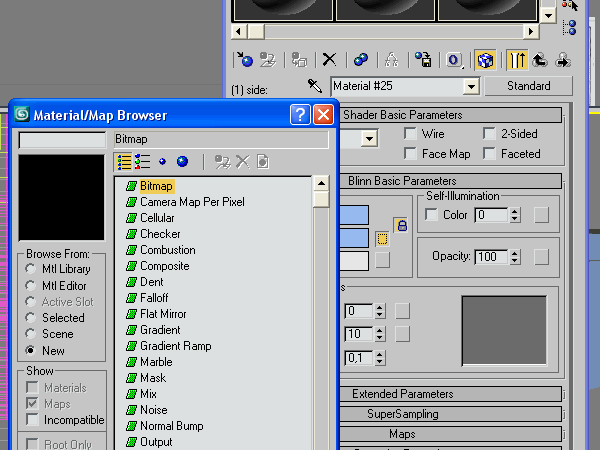600x450 pixels.
Task: Expand Extended Parameters rollout
Action: tap(450, 394)
